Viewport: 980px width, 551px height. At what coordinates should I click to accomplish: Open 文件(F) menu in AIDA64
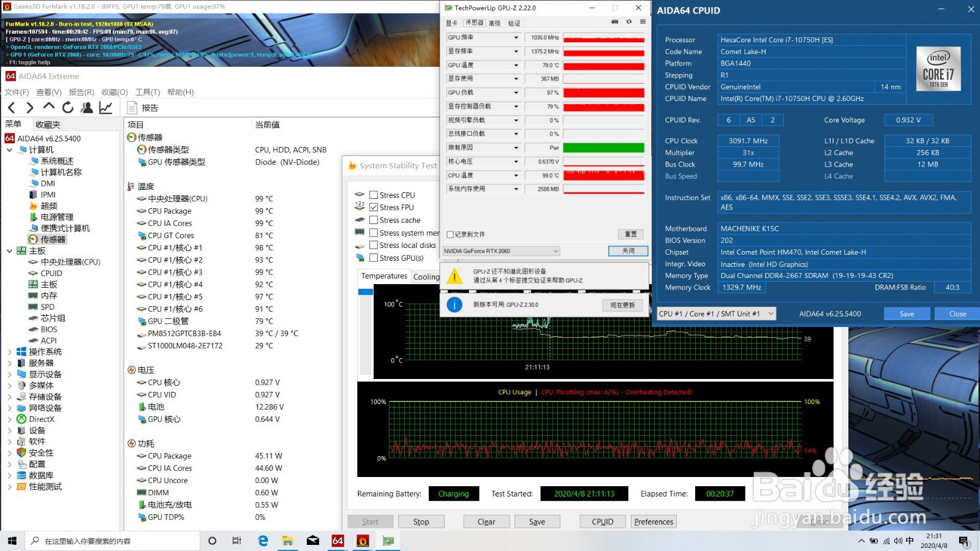click(x=17, y=92)
